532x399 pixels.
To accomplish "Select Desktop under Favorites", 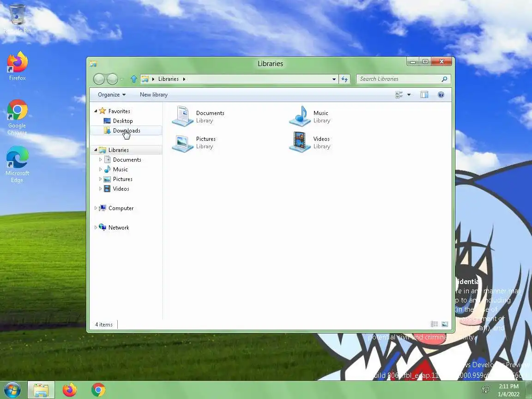I will click(123, 121).
